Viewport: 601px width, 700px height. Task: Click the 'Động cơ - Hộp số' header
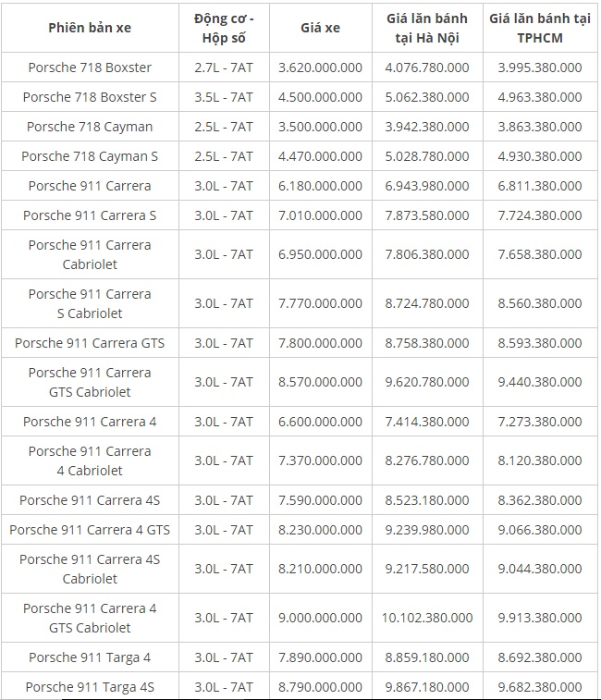[224, 28]
